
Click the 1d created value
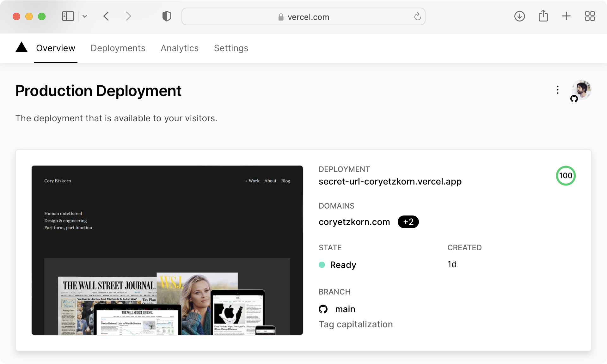point(452,264)
